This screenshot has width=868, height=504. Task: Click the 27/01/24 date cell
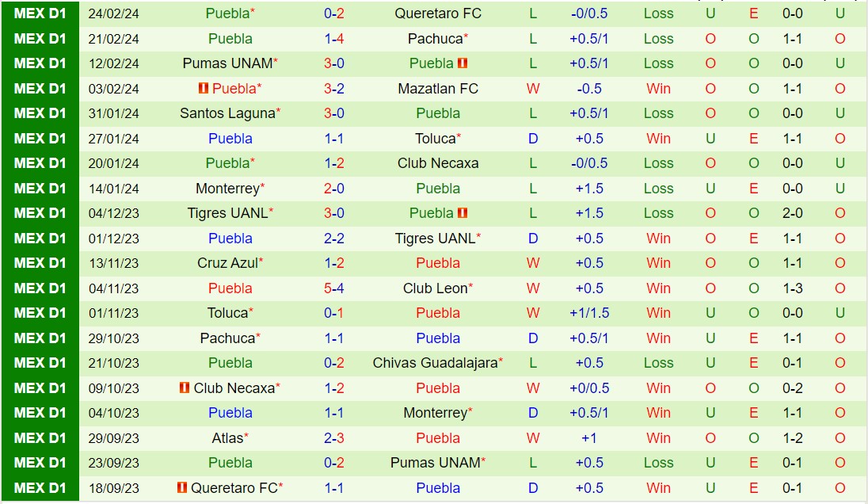coord(113,139)
